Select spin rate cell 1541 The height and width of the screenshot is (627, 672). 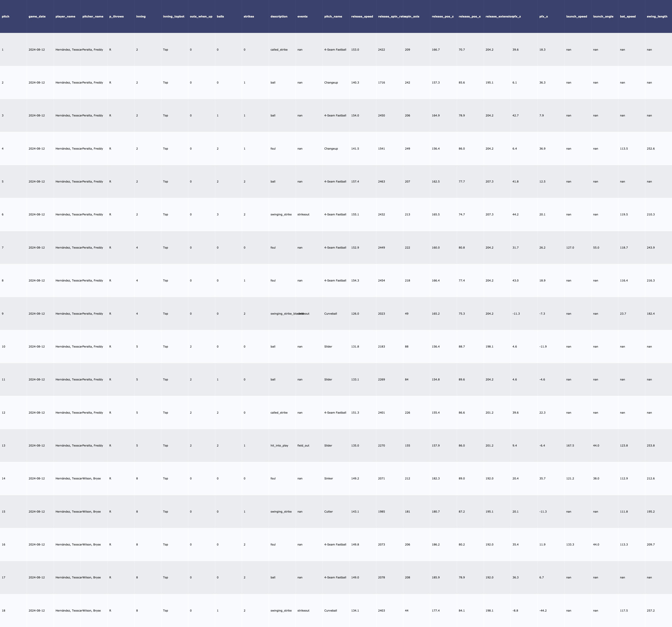pos(381,149)
